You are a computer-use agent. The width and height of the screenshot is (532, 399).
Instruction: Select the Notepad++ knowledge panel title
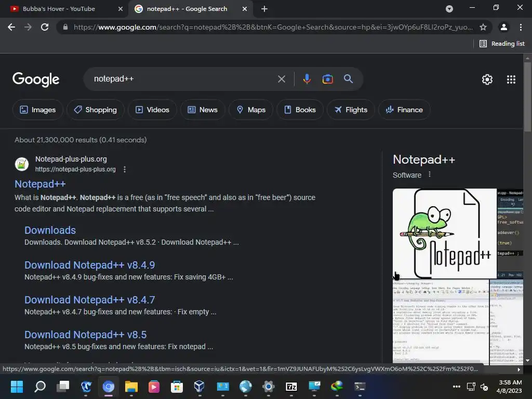[424, 159]
